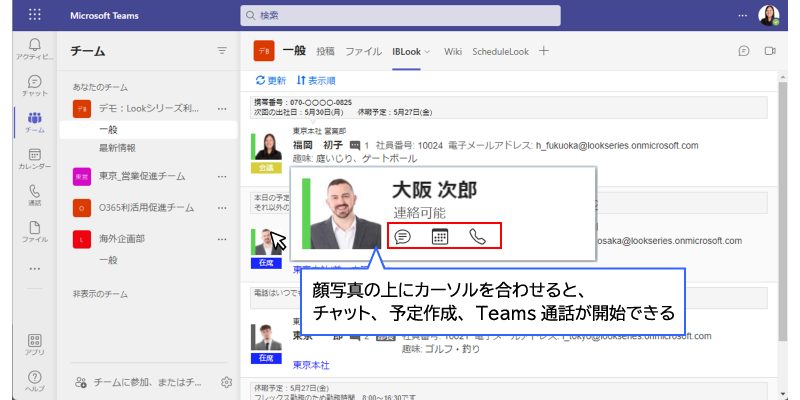
Task: Click the chat icon in 大阪 次郎 card
Action: tap(403, 237)
